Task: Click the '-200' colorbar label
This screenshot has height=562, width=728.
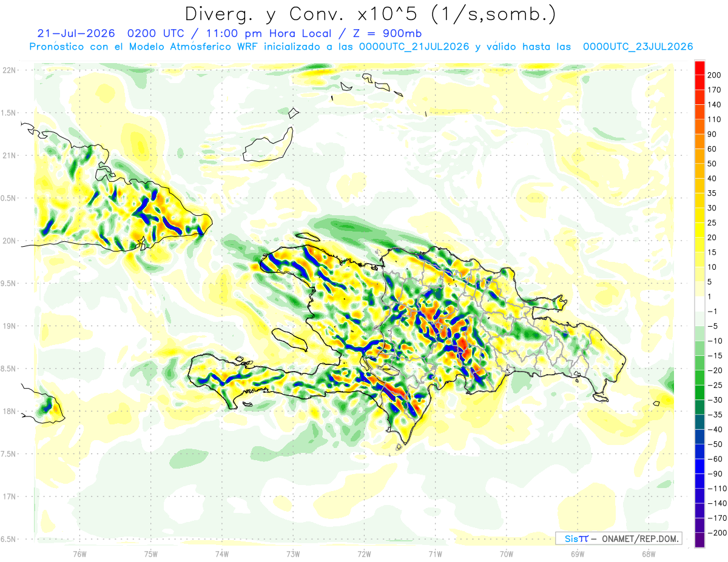Action: click(718, 532)
